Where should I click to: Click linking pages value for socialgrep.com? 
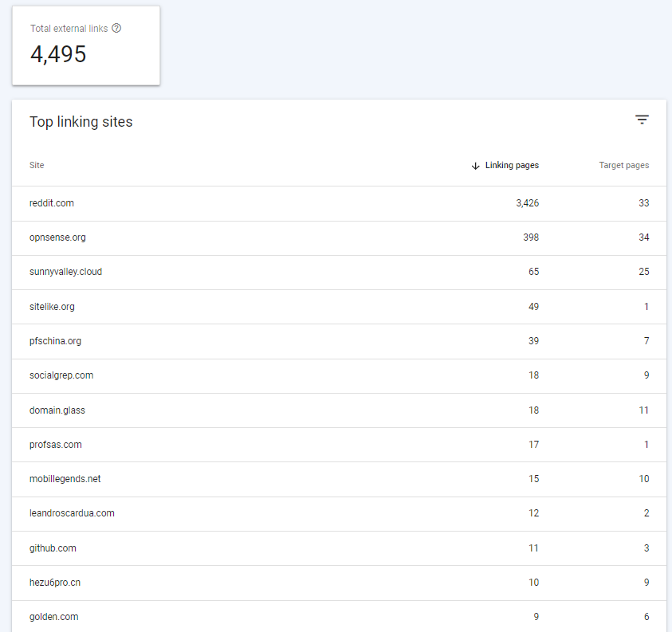(x=533, y=375)
